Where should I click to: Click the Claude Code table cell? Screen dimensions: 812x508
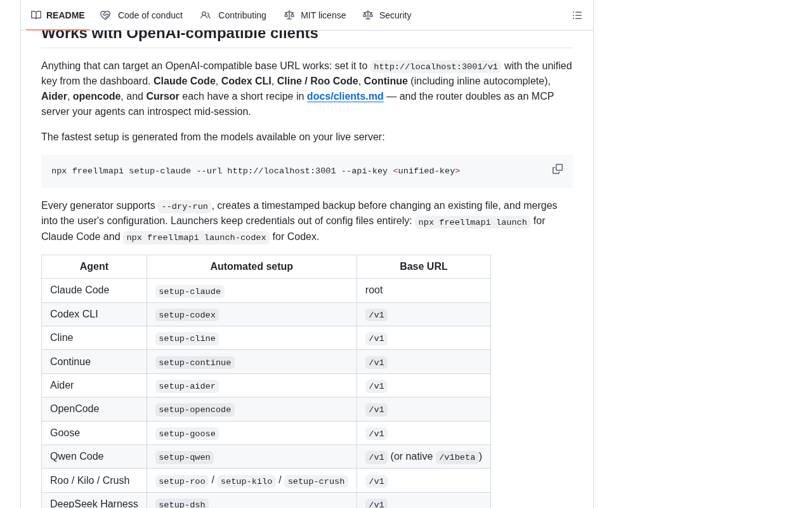pyautogui.click(x=94, y=290)
